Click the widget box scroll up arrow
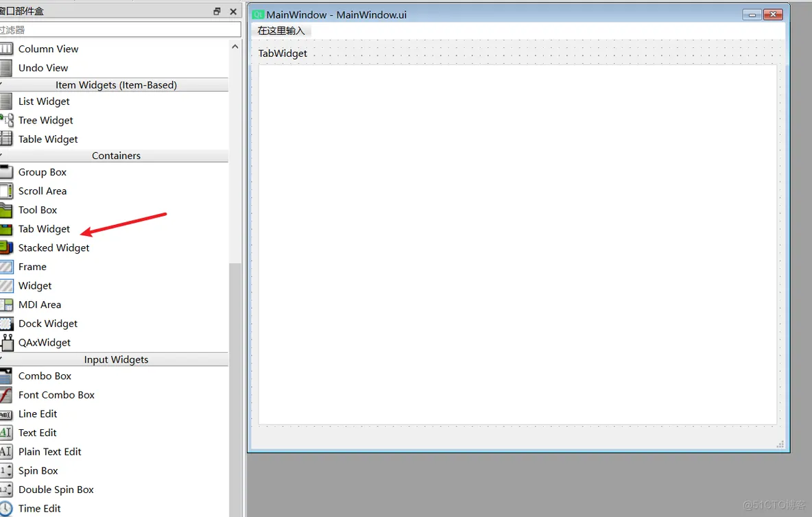This screenshot has height=517, width=812. click(x=235, y=47)
